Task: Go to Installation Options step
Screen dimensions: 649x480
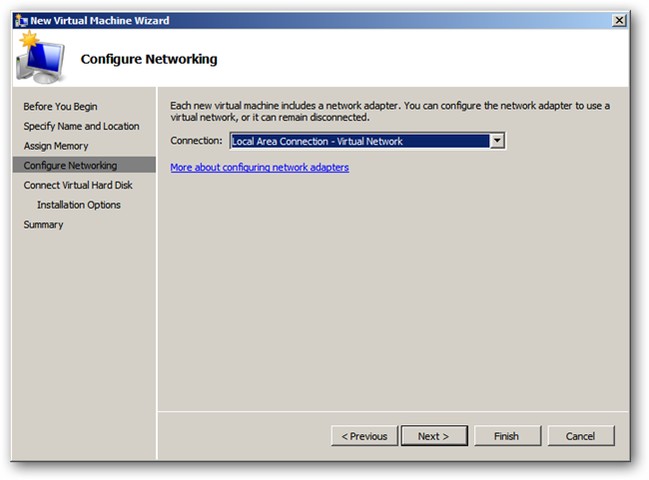Action: [x=79, y=205]
